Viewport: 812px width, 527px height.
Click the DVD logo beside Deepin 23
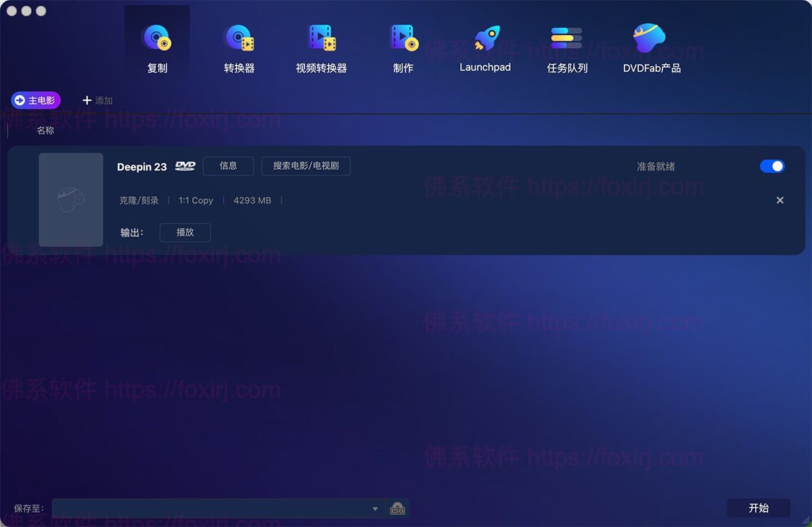(x=185, y=166)
